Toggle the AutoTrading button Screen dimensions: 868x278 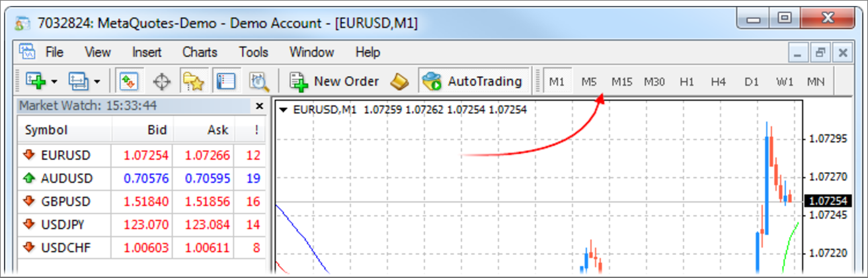pos(473,81)
